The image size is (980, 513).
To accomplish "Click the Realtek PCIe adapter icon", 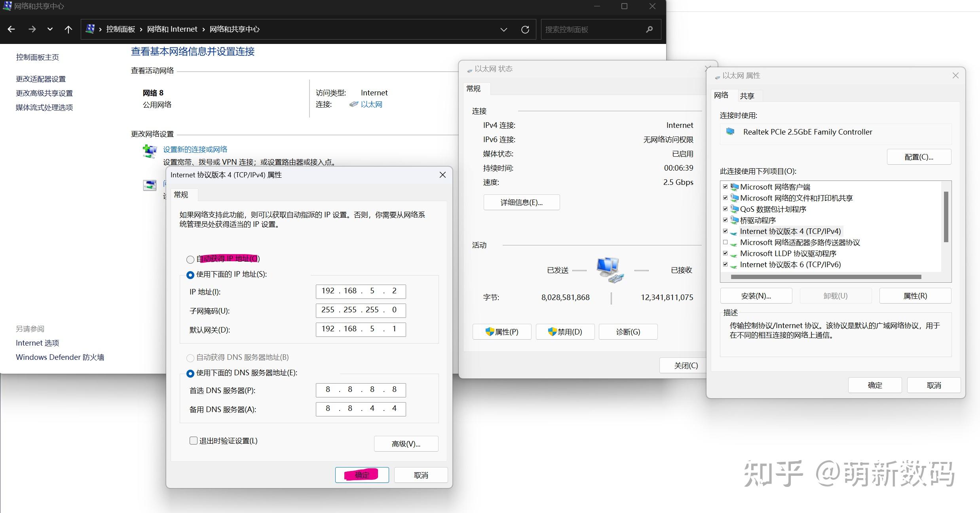I will tap(730, 132).
